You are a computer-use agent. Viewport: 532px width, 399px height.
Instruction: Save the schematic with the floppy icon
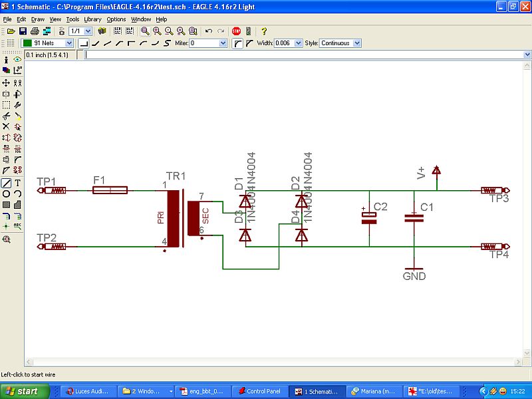(23, 31)
